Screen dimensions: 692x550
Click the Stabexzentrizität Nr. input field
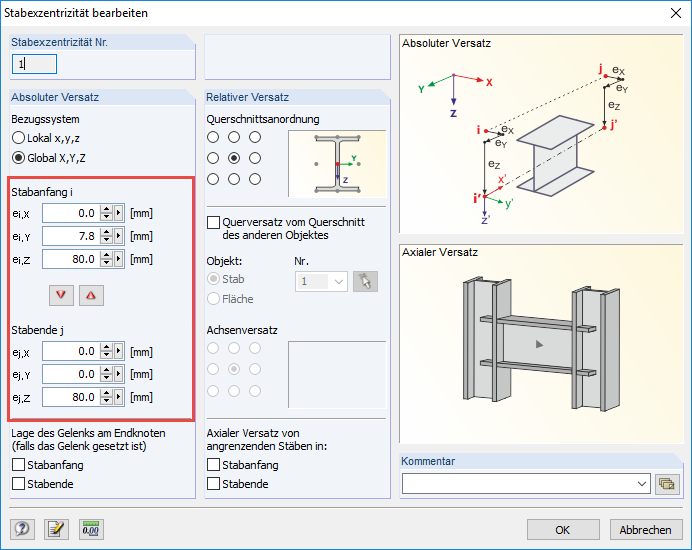(x=34, y=64)
